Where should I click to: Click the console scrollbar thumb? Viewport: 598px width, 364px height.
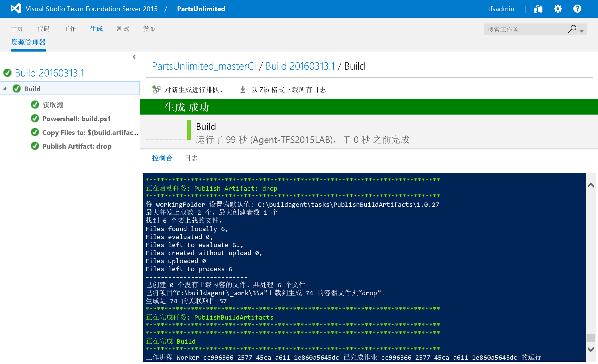[591, 338]
